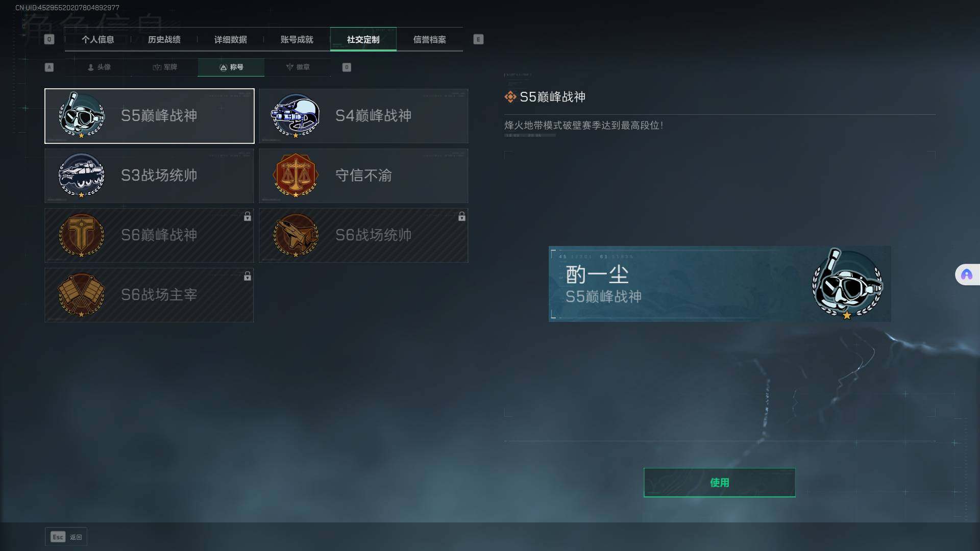This screenshot has height=551, width=980.
Task: Choose the S3战场统帅 tank badge icon
Action: pos(81,175)
